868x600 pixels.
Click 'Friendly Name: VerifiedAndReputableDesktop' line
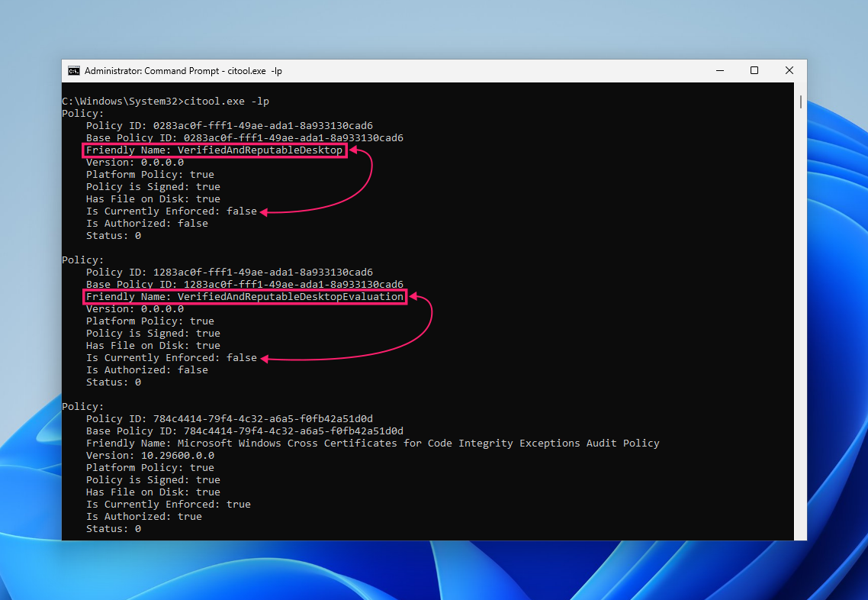point(214,150)
